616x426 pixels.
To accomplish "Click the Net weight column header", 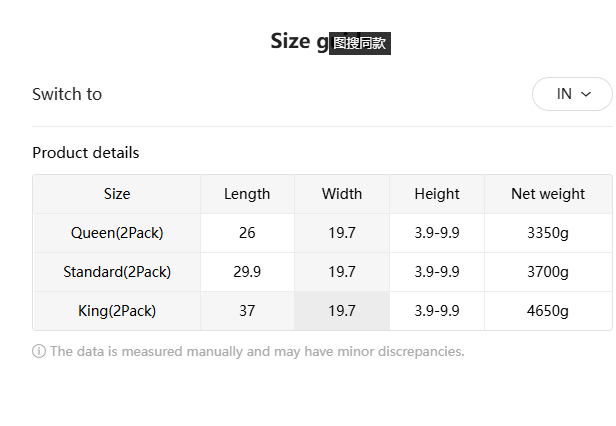I will pos(548,194).
